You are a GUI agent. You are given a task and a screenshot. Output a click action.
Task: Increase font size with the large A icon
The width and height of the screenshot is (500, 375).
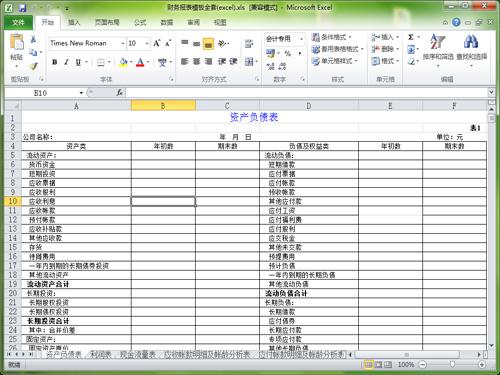tap(157, 43)
